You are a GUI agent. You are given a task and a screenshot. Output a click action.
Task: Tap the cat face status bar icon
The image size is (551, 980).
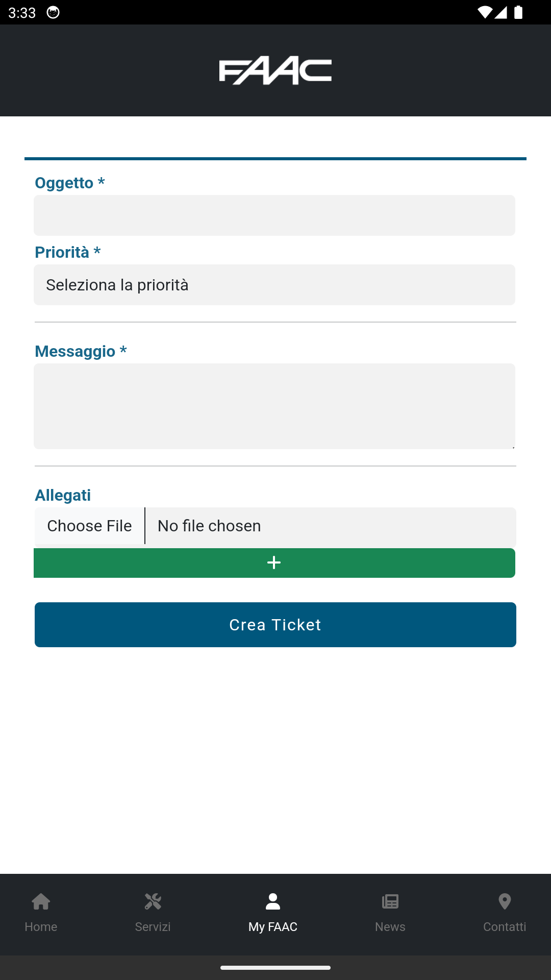point(53,13)
